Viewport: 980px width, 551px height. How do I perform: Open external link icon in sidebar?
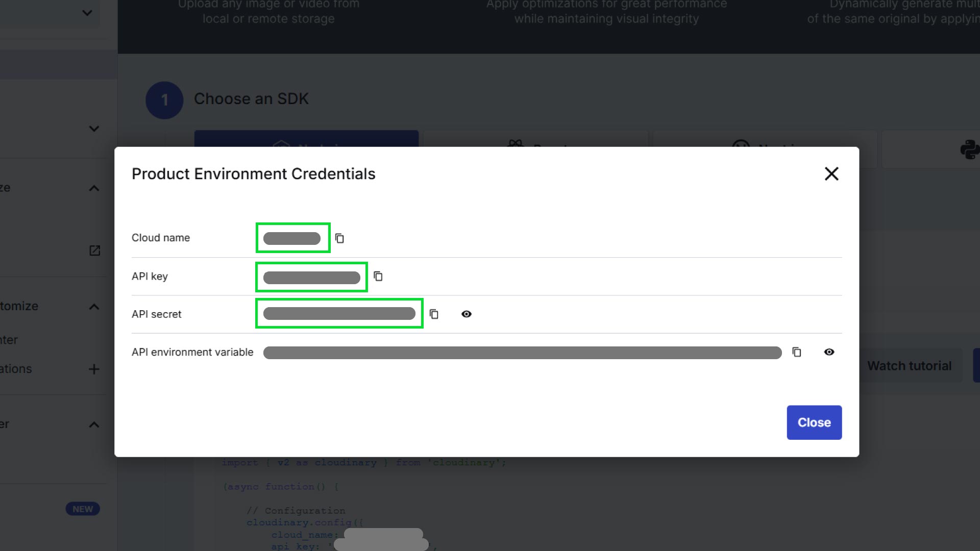pos(94,251)
